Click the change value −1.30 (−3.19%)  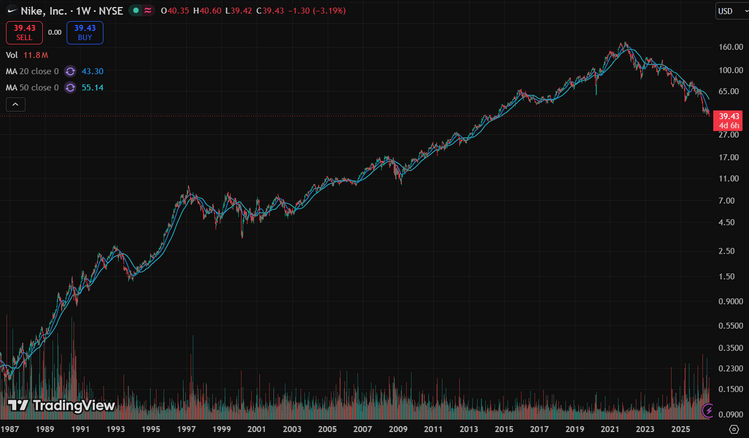click(317, 11)
